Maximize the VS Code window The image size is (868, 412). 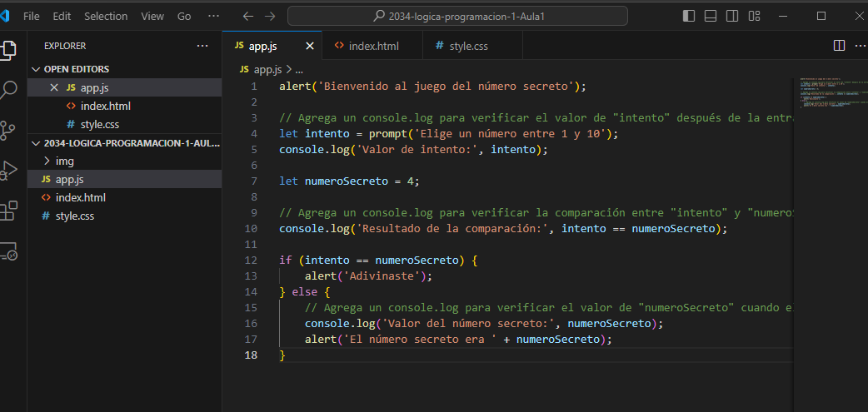821,16
